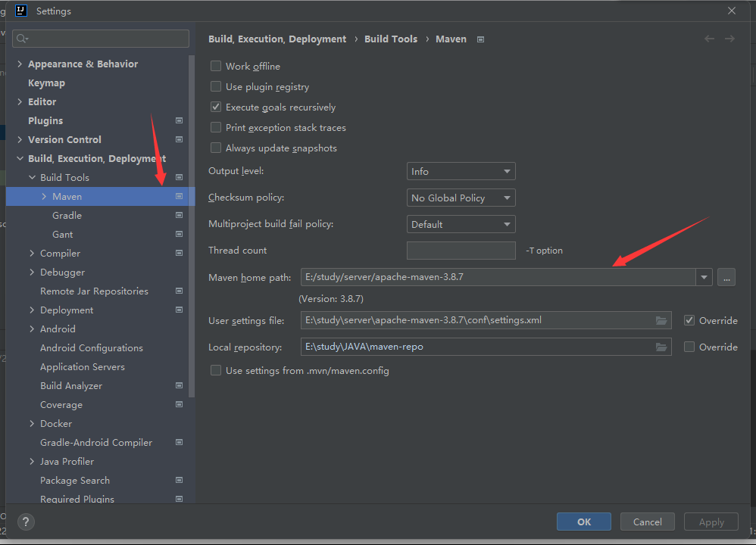Click project-level icon beside Build Tools
Screen dimensions: 756x545
click(179, 177)
